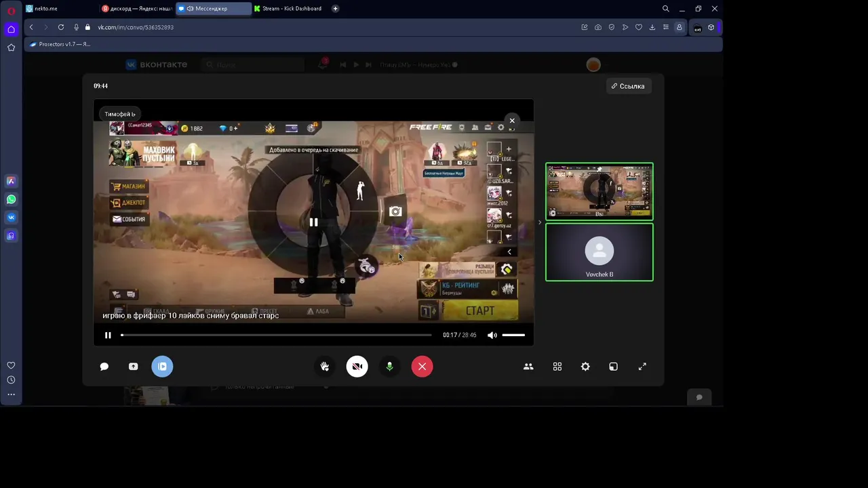Open call settings gear
This screenshot has height=488, width=868.
click(x=585, y=367)
